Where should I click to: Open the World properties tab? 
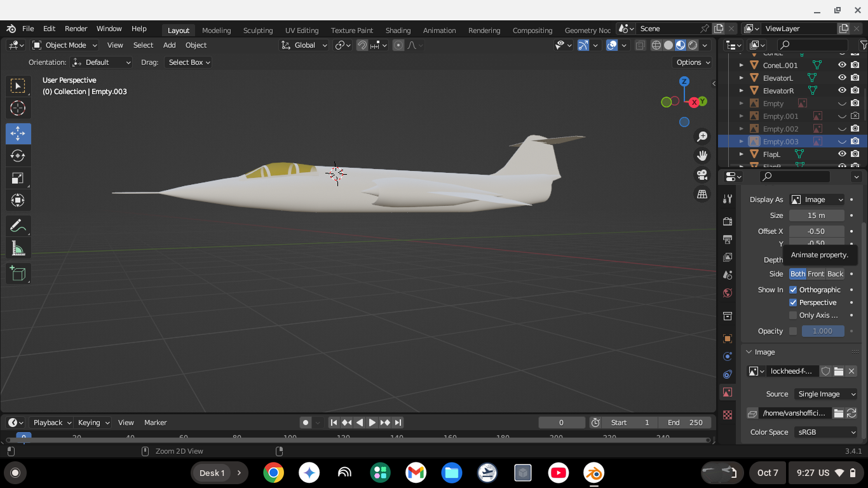[x=728, y=293]
